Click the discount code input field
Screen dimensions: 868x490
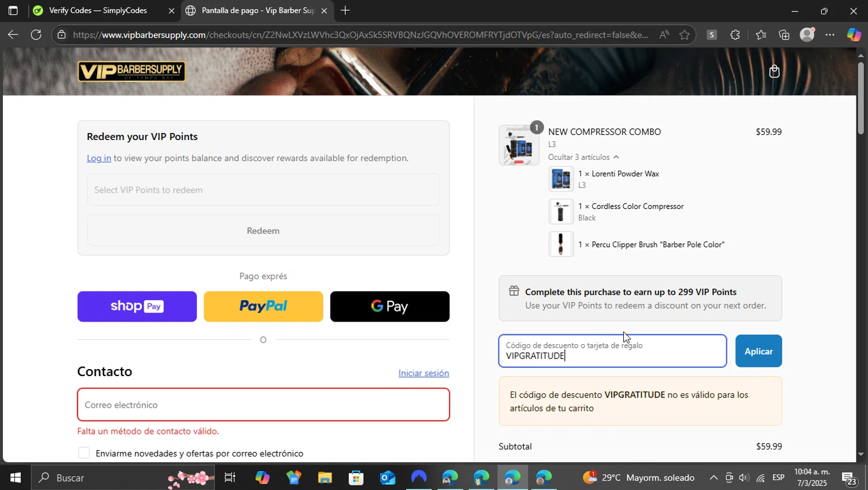pos(612,351)
